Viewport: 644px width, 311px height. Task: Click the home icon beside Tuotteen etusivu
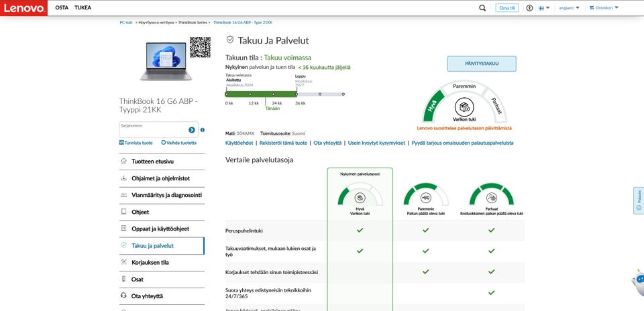pos(123,162)
